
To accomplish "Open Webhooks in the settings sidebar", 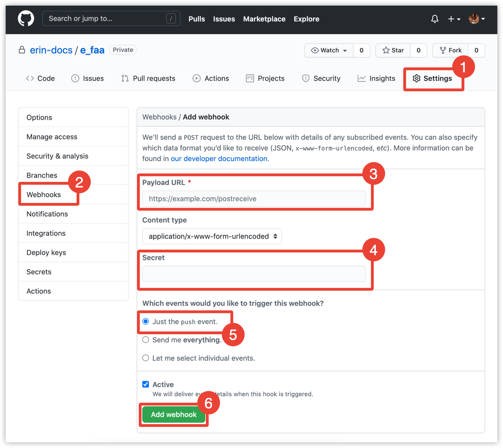I will point(44,195).
